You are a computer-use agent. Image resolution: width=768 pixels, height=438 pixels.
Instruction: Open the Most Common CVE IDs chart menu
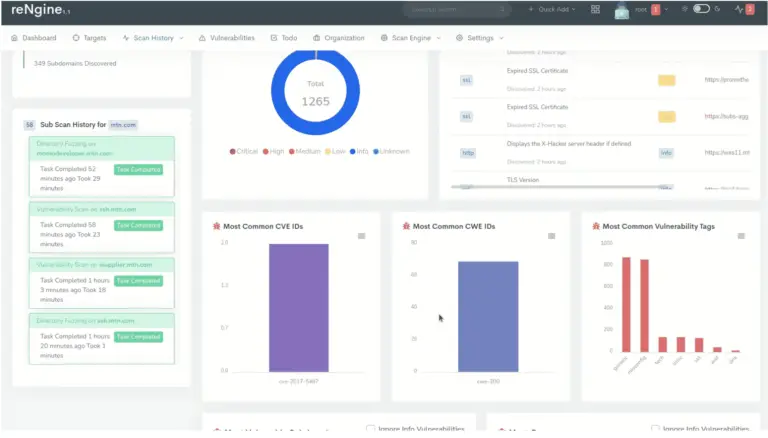tap(361, 236)
